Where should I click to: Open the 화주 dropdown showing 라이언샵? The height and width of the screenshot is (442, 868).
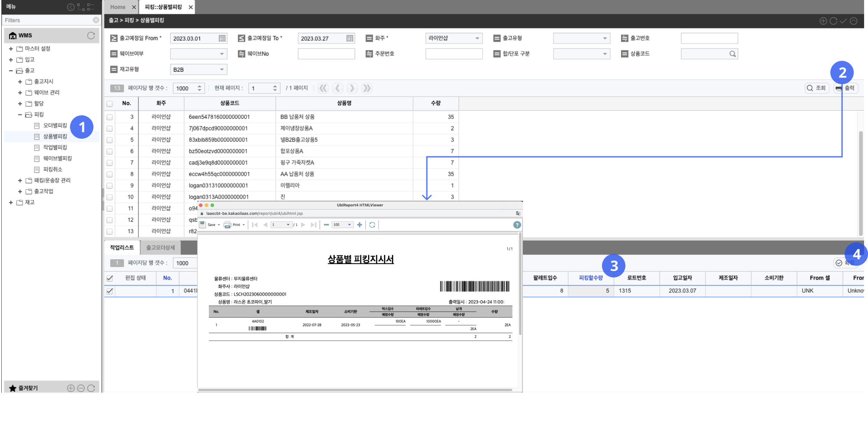coord(454,39)
